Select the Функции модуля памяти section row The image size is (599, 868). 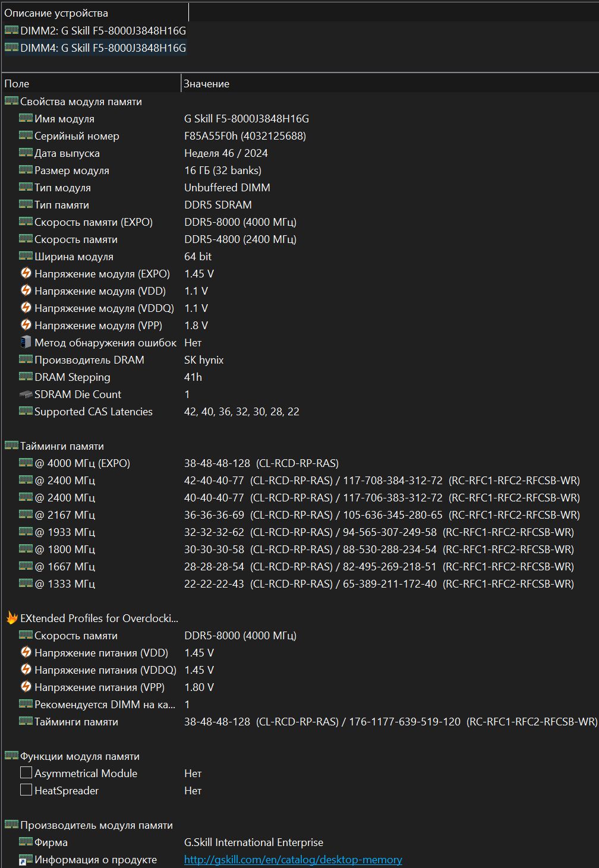pyautogui.click(x=299, y=756)
